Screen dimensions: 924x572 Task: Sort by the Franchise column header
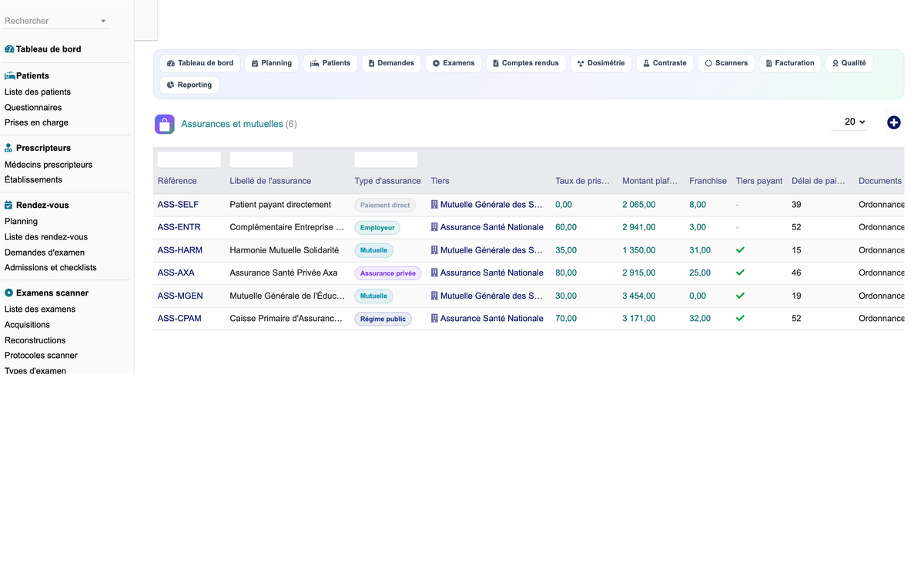point(708,181)
